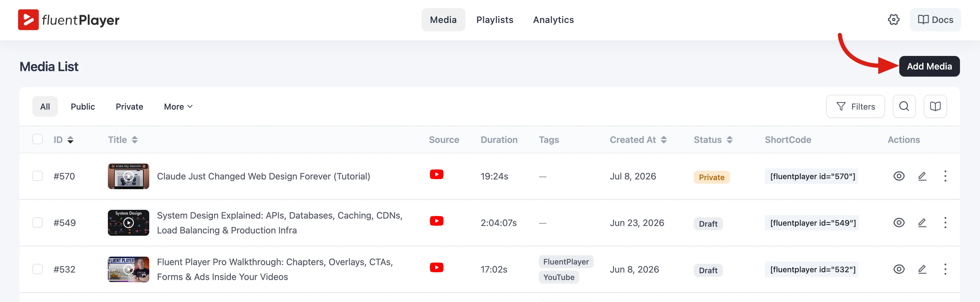Preview media #549 with eye icon
980x302 pixels.
[x=899, y=223]
